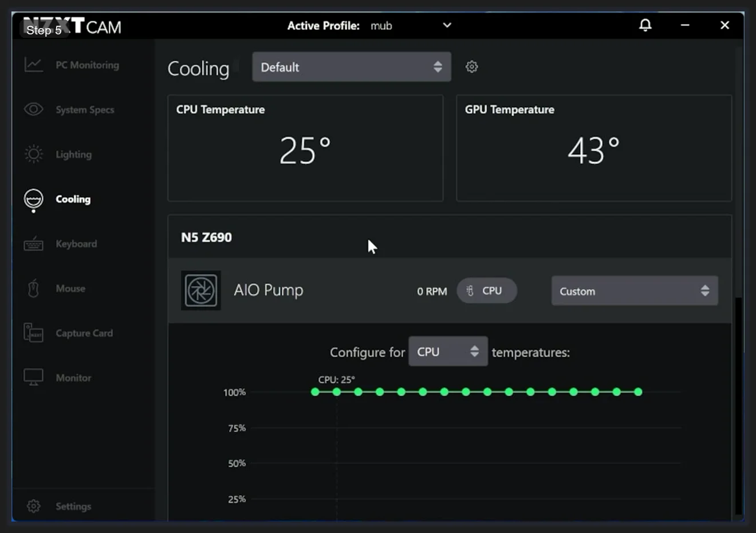This screenshot has width=756, height=533.
Task: Change the Custom mode dropdown for AIO Pump
Action: pos(635,291)
